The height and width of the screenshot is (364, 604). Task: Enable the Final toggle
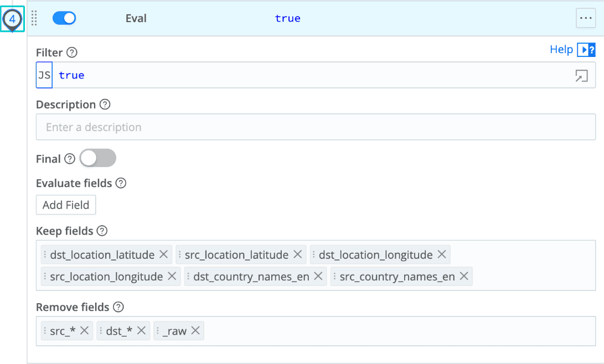coord(97,158)
